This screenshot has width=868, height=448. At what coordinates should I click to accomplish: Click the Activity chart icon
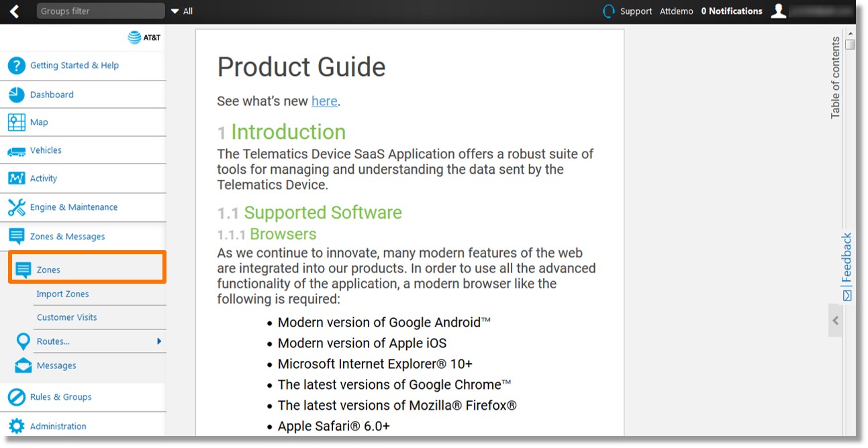16,178
